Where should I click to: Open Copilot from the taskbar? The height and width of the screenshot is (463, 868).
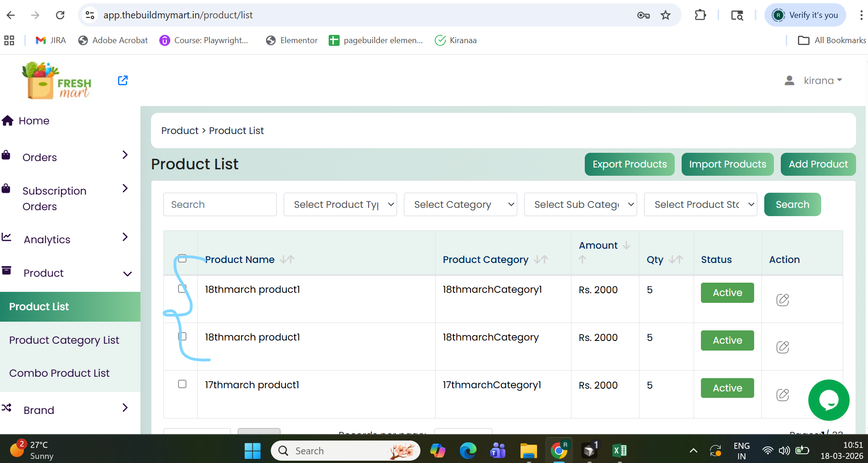pos(437,451)
